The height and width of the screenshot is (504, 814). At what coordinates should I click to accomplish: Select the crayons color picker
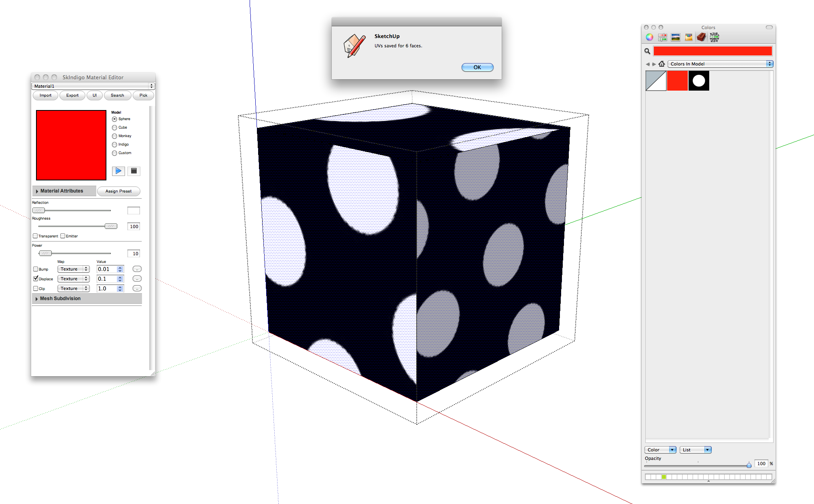pos(688,37)
